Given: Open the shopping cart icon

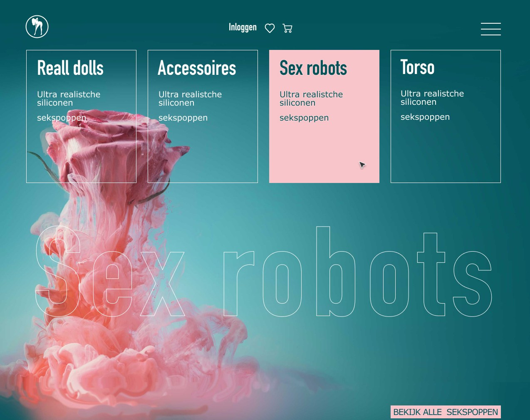Looking at the screenshot, I should [x=287, y=28].
